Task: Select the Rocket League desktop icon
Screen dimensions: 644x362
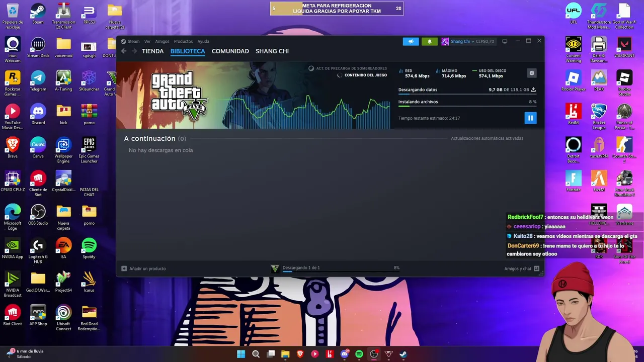Action: coord(599,116)
